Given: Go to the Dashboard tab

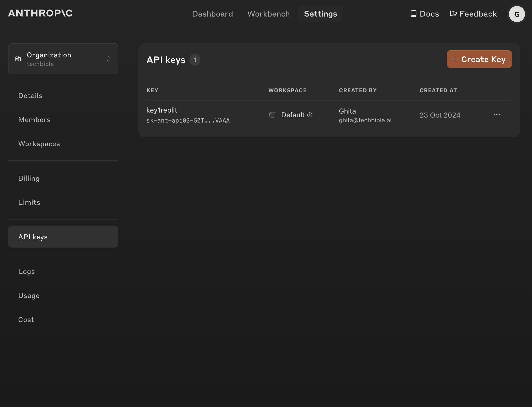Looking at the screenshot, I should pyautogui.click(x=212, y=14).
